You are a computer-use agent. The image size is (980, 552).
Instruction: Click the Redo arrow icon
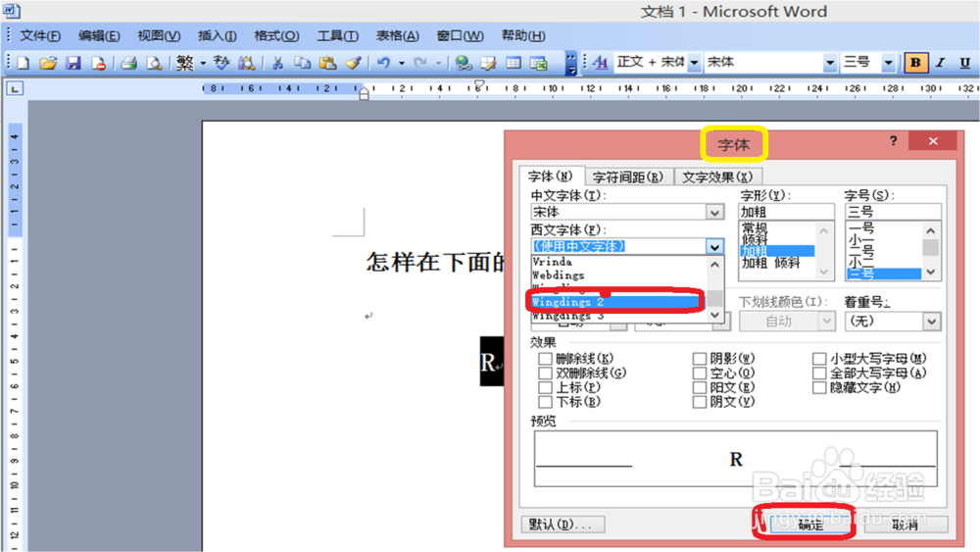[x=420, y=63]
